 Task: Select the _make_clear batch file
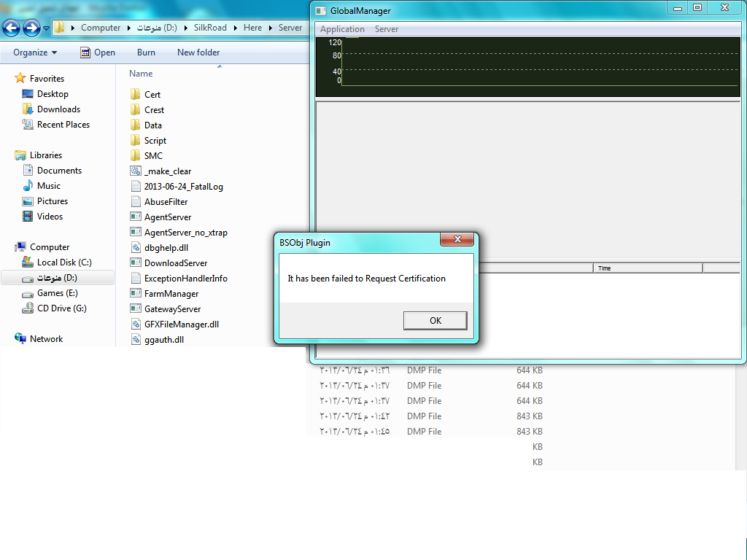tap(167, 171)
